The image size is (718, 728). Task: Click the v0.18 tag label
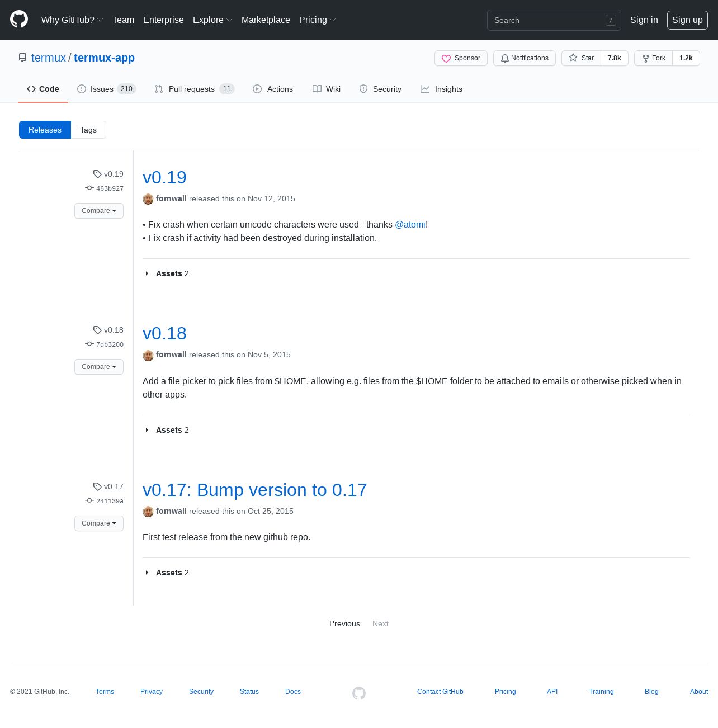(x=108, y=330)
